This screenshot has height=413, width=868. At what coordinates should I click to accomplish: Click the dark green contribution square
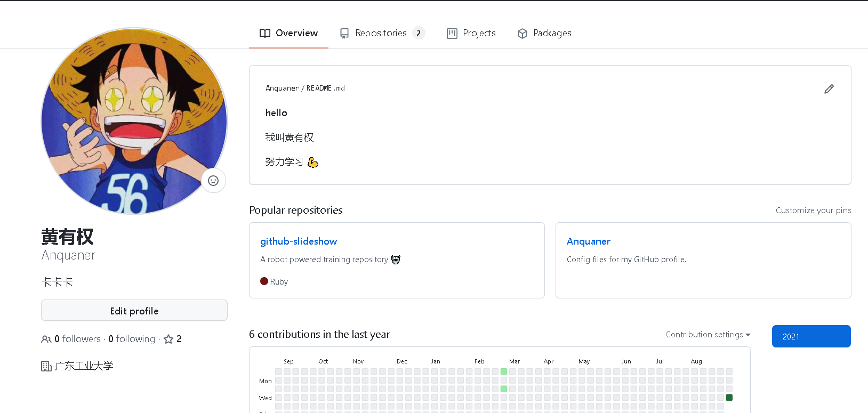point(729,398)
